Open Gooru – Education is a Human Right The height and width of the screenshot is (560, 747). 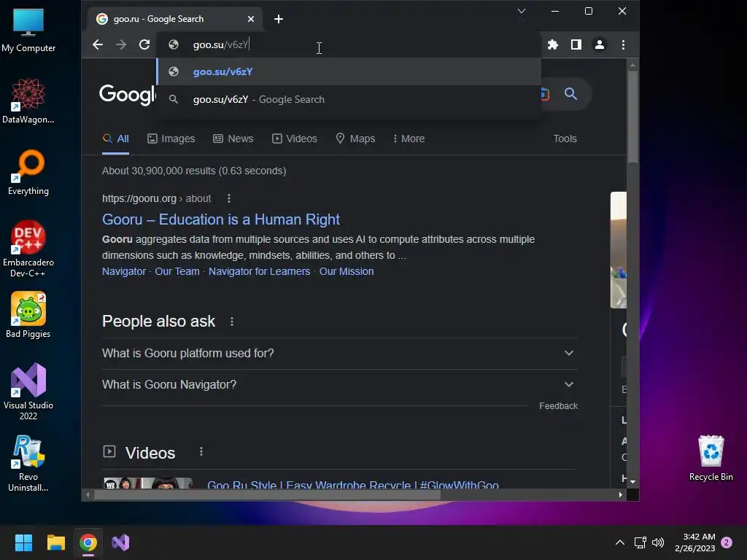[x=220, y=219]
